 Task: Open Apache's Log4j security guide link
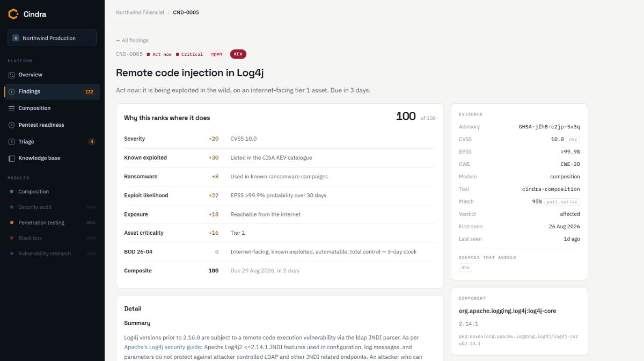click(163, 347)
